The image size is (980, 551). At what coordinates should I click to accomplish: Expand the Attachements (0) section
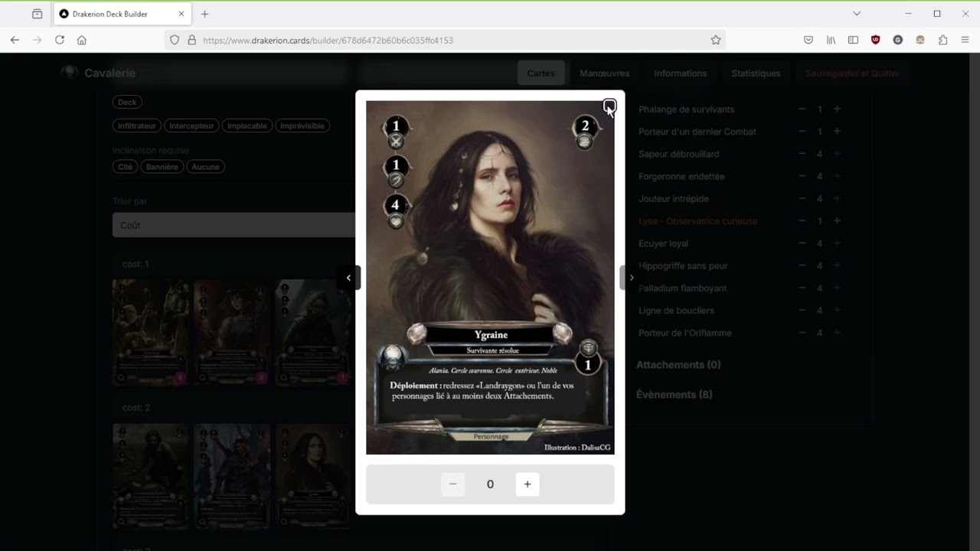click(x=678, y=365)
